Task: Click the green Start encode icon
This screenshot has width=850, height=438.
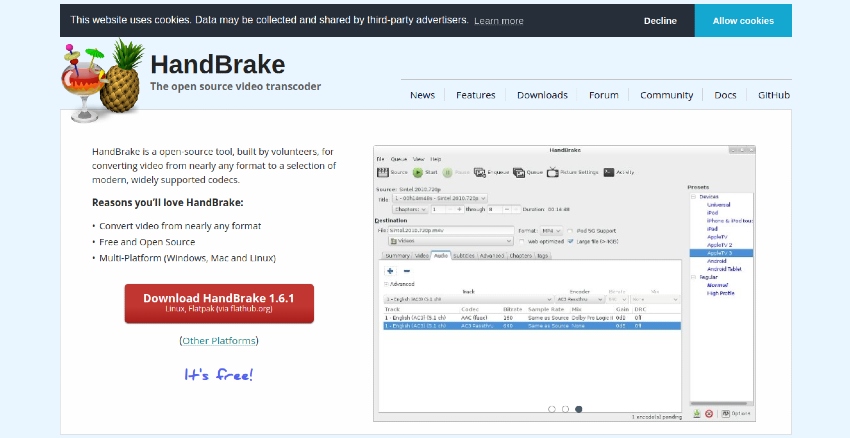Action: point(417,172)
